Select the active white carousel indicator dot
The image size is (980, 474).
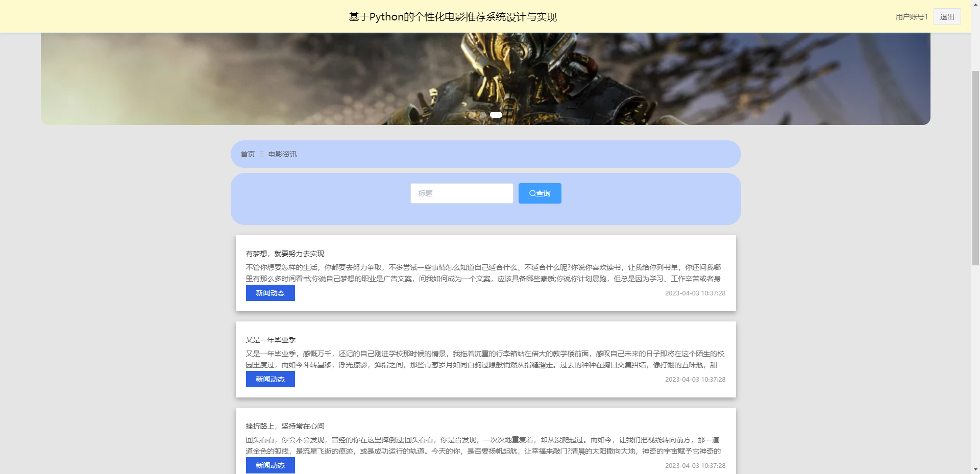click(x=496, y=115)
